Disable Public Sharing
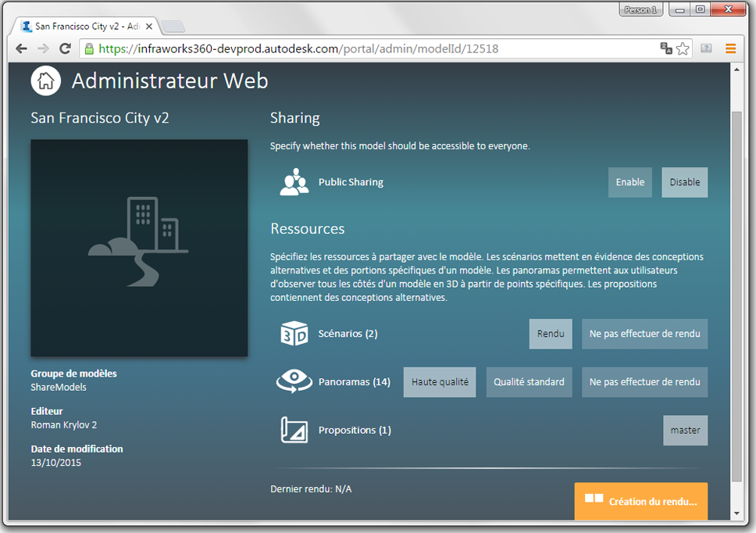756x533 pixels. (x=684, y=182)
